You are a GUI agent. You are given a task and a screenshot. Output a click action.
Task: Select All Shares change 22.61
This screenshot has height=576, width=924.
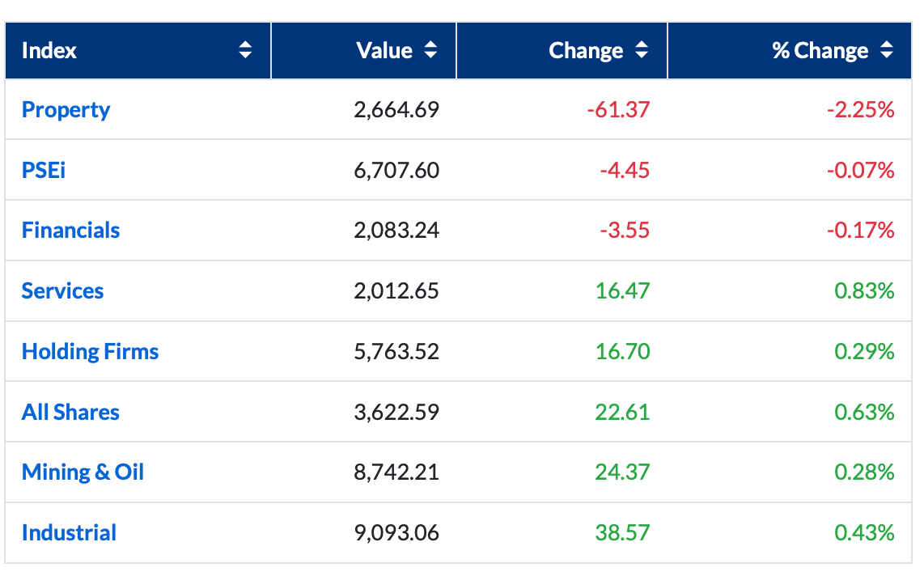(x=622, y=413)
